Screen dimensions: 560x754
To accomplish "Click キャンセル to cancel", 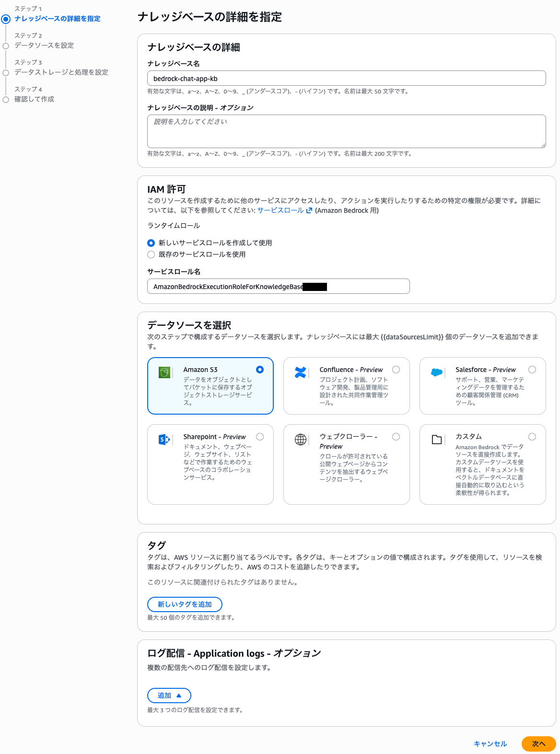I will (x=490, y=744).
